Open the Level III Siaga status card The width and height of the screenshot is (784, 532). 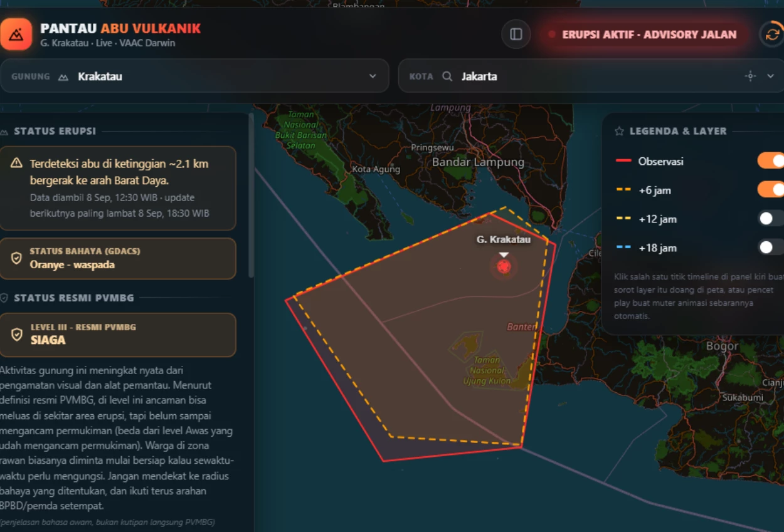[118, 335]
